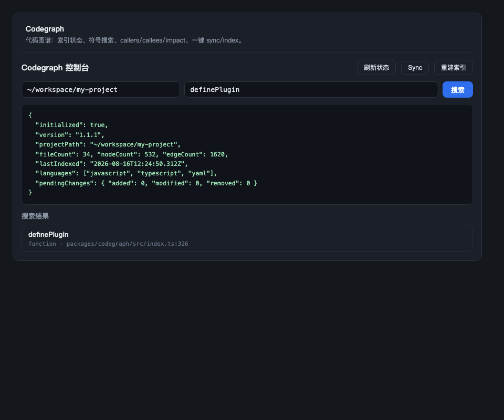
Task: Click the 重建索引 rebuild index button
Action: 453,68
